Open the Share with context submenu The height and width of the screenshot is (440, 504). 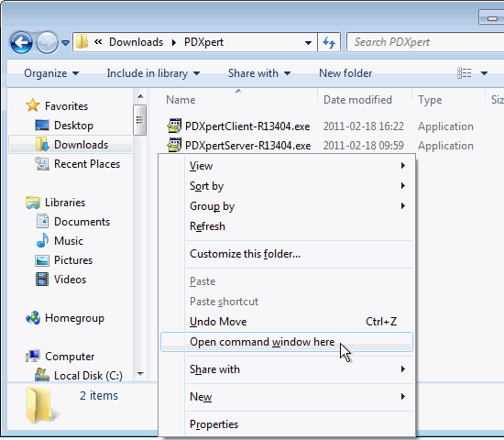pos(287,369)
